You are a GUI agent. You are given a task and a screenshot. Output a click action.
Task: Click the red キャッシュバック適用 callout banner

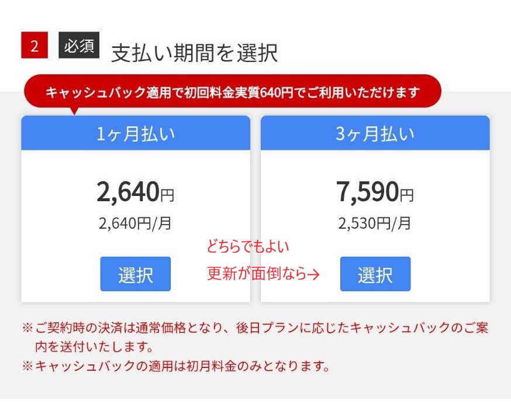[x=232, y=92]
